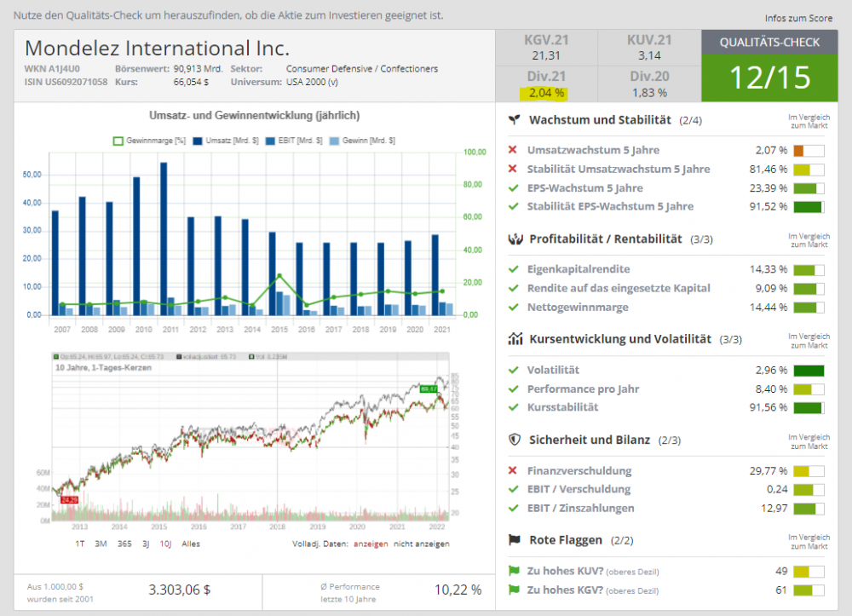
Task: Click the highlighted Div.21 value 2,04 %
Action: click(x=546, y=93)
